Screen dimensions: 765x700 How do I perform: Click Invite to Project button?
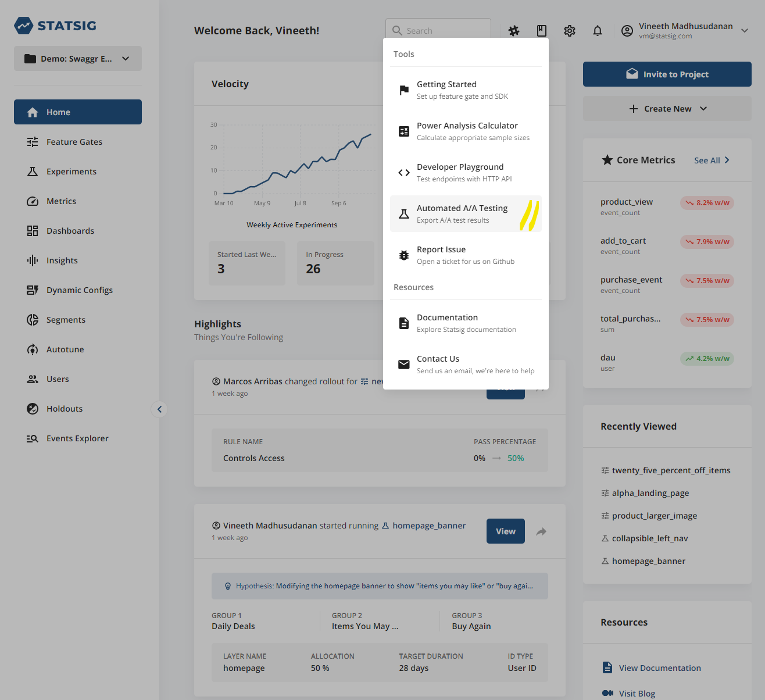tap(667, 74)
